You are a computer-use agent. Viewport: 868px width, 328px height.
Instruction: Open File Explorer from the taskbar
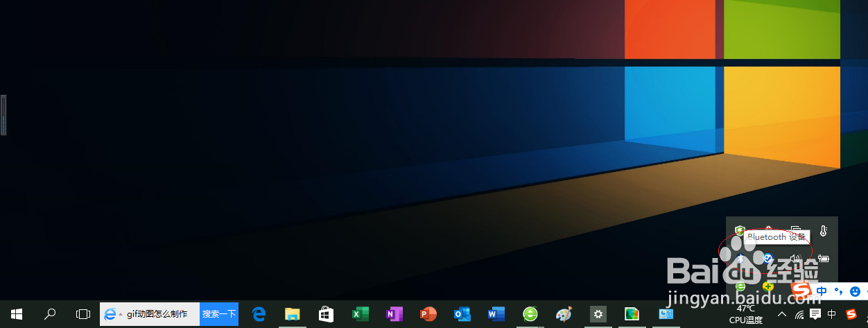292,314
